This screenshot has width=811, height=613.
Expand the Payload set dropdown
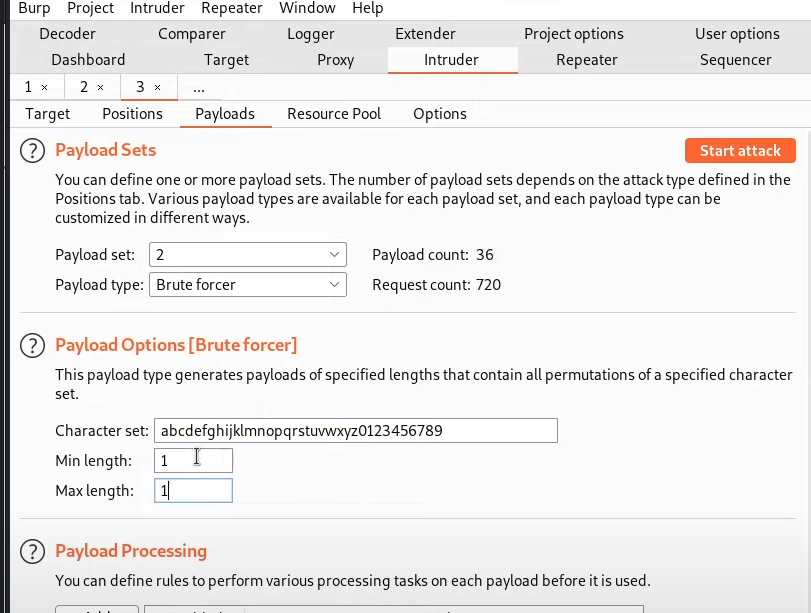(248, 255)
